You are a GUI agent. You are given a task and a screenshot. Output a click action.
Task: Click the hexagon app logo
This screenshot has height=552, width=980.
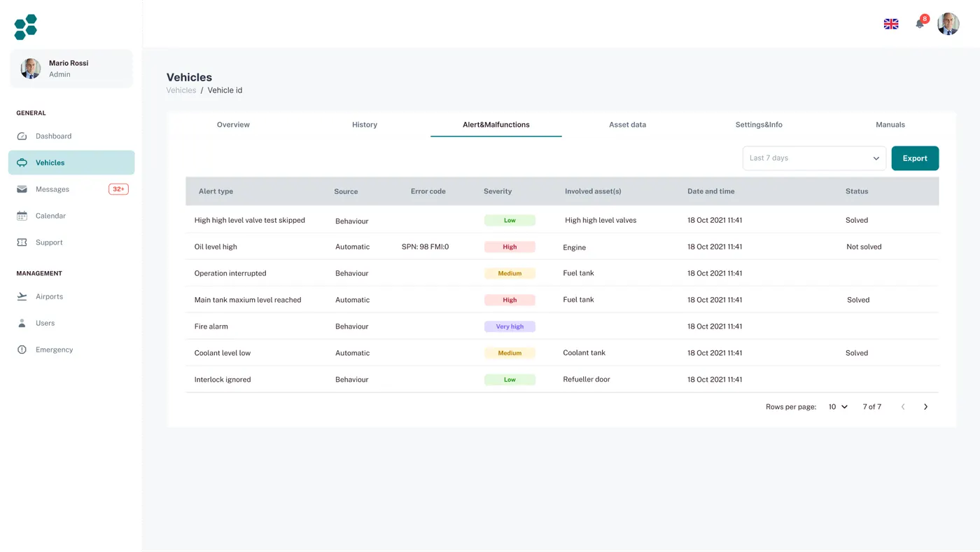pyautogui.click(x=26, y=27)
